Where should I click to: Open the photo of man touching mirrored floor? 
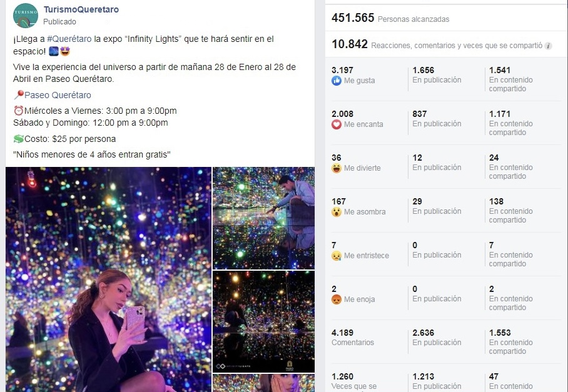point(264,218)
